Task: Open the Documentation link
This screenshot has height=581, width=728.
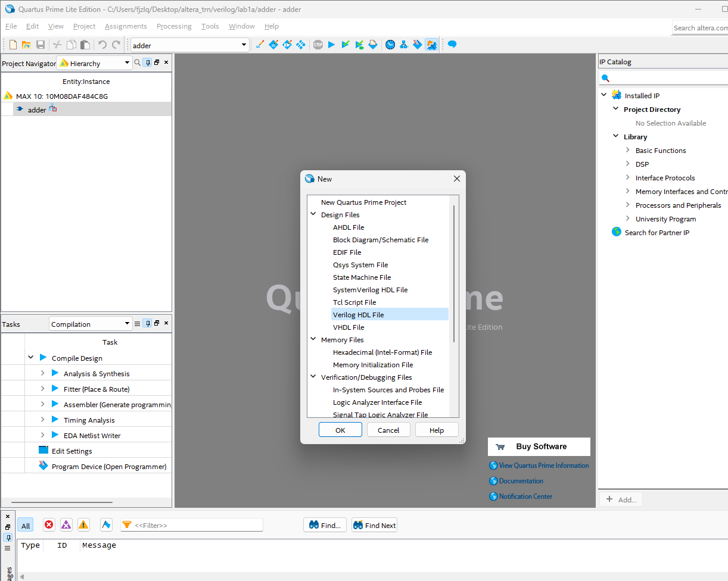Action: point(521,481)
